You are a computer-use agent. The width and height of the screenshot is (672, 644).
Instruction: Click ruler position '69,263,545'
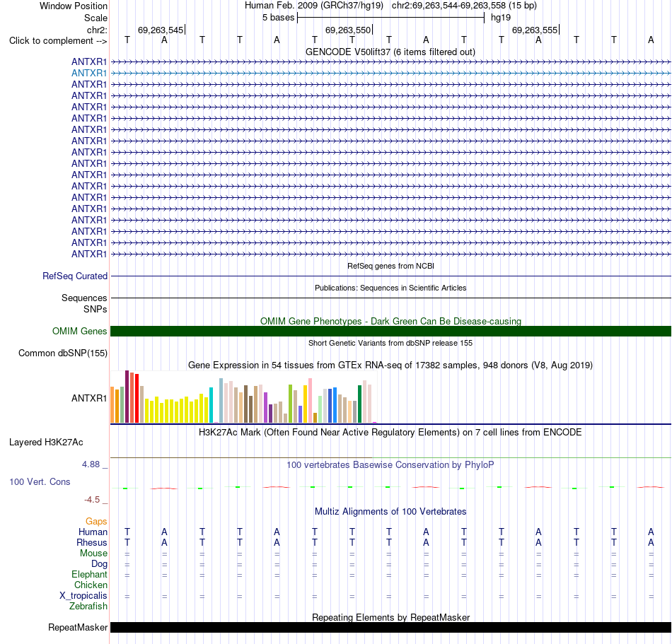(161, 30)
